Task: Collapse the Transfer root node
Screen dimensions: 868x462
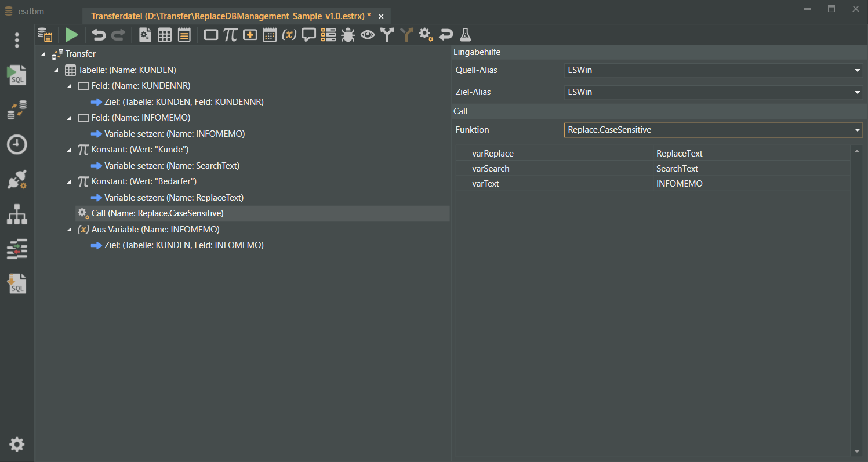Action: (43, 54)
